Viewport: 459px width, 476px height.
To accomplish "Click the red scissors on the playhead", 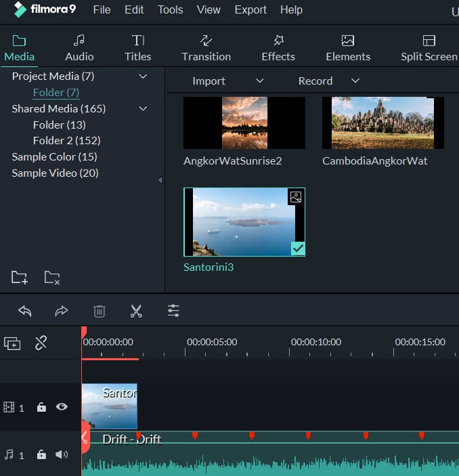I will (85, 438).
